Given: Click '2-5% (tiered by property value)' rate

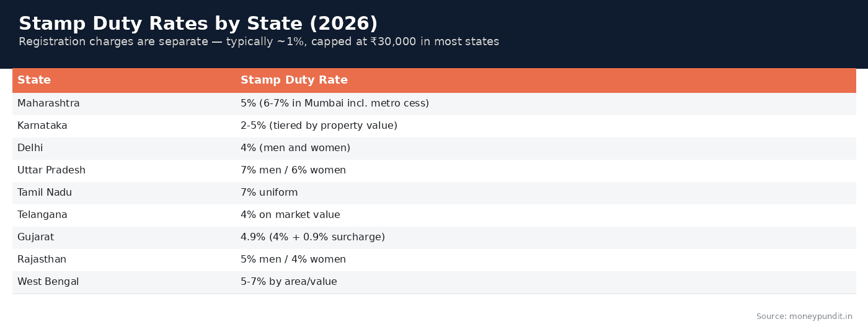Looking at the screenshot, I should pos(319,126).
